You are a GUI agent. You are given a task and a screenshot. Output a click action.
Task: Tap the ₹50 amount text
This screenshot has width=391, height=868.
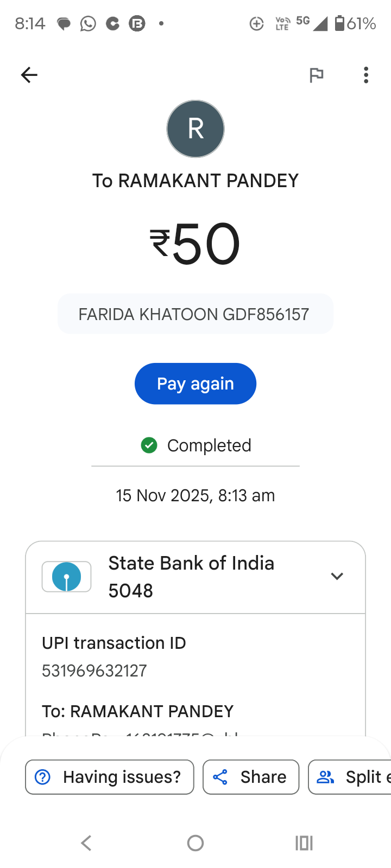tap(195, 244)
